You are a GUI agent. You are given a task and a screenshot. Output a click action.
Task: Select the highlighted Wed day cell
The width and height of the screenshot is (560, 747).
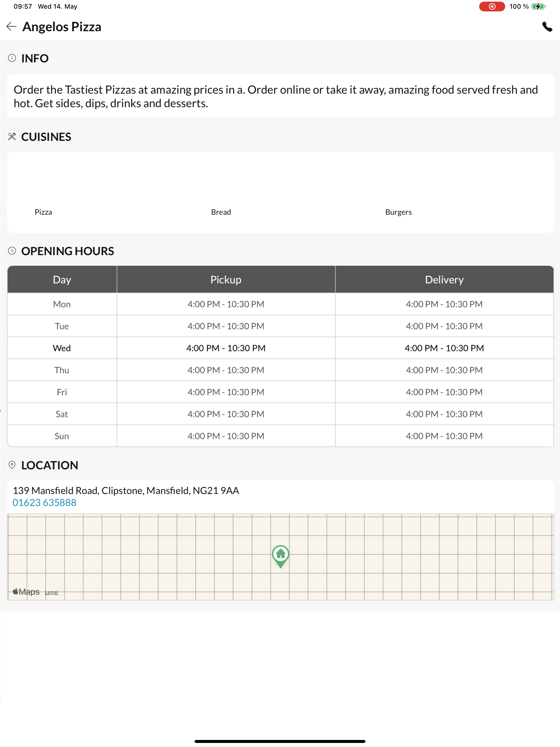[x=62, y=348]
